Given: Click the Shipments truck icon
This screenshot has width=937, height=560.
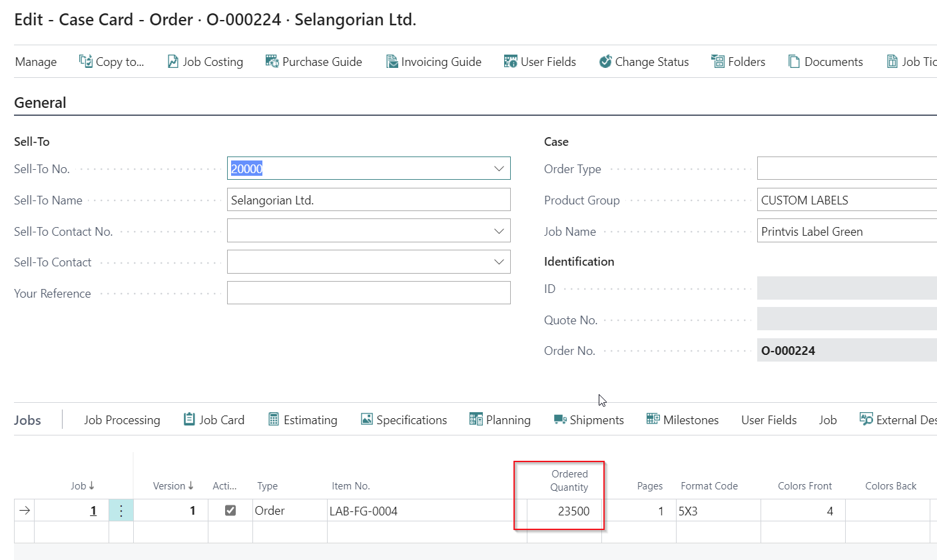Looking at the screenshot, I should [x=560, y=420].
